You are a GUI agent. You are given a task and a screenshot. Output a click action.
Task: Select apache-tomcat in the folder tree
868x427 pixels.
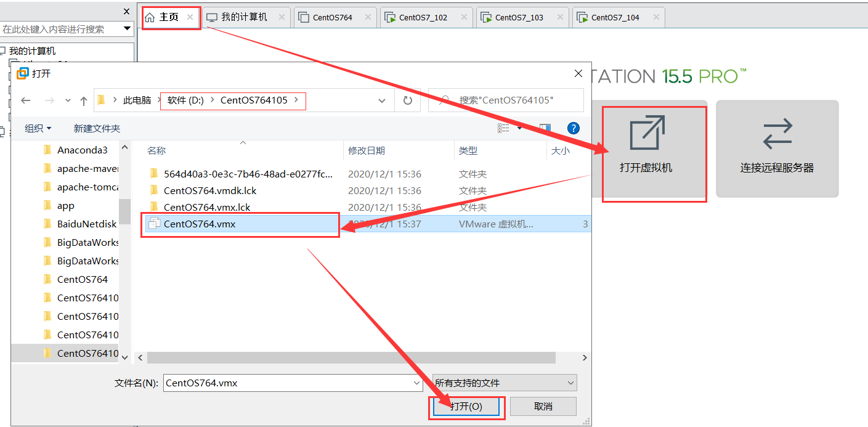(87, 187)
